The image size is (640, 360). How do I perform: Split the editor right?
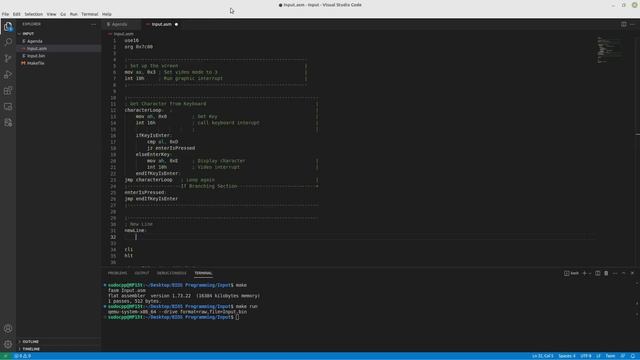click(x=624, y=24)
